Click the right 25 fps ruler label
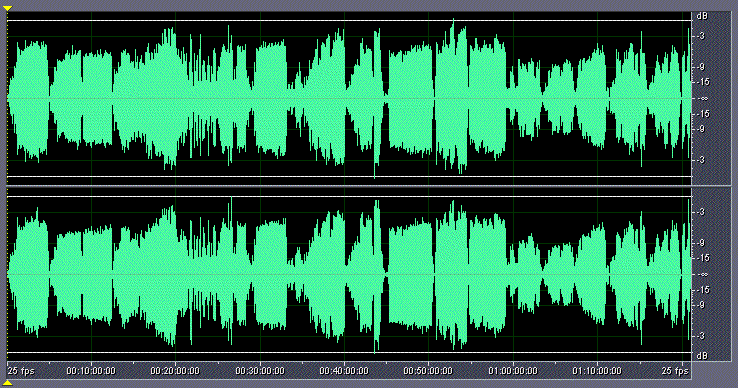 pos(675,371)
